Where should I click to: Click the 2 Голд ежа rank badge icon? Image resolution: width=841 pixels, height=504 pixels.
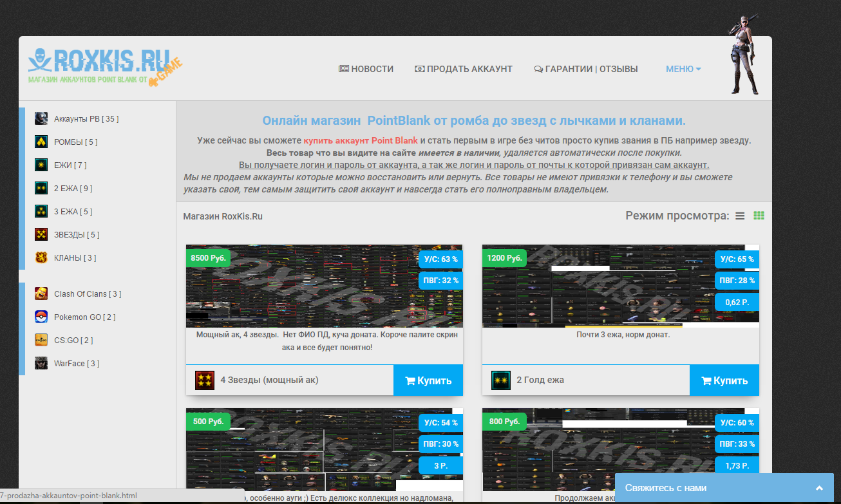click(x=501, y=380)
